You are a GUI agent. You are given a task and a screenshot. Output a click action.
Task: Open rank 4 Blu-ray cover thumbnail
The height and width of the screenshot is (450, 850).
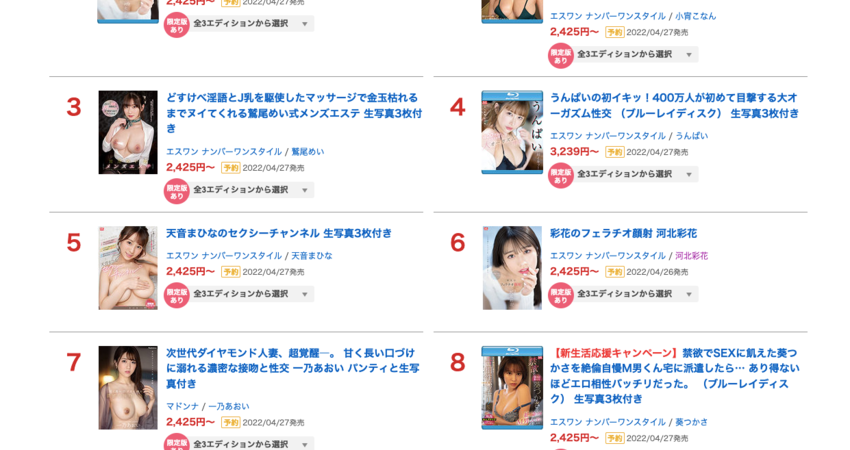click(x=512, y=132)
